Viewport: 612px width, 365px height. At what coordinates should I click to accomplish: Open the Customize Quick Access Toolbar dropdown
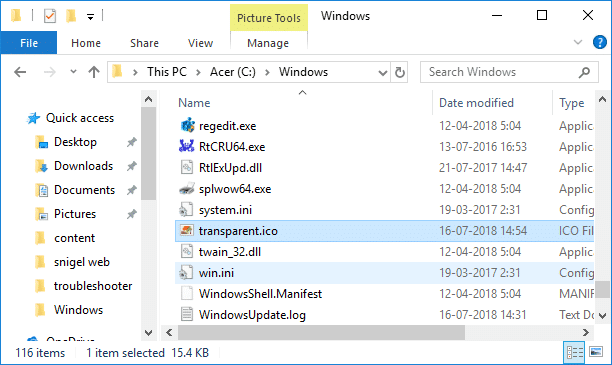pyautogui.click(x=90, y=17)
